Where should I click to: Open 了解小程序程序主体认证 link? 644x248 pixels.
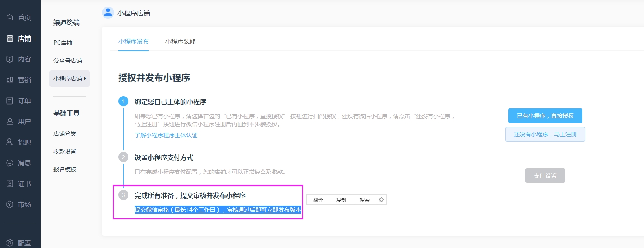166,135
